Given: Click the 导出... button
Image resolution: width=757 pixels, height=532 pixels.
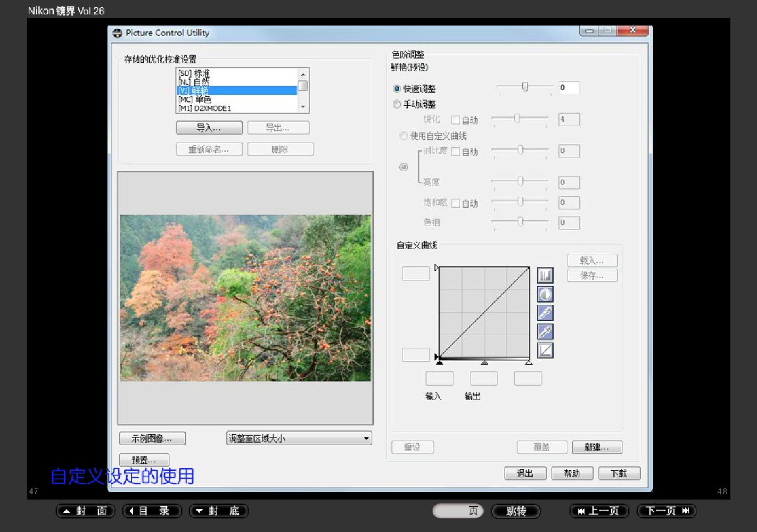Looking at the screenshot, I should [x=278, y=128].
